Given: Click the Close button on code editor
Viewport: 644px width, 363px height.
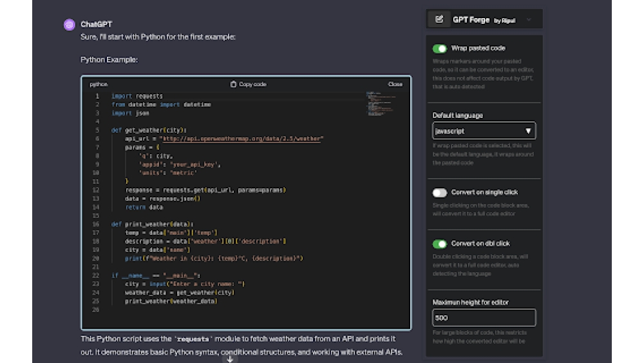Looking at the screenshot, I should [395, 84].
